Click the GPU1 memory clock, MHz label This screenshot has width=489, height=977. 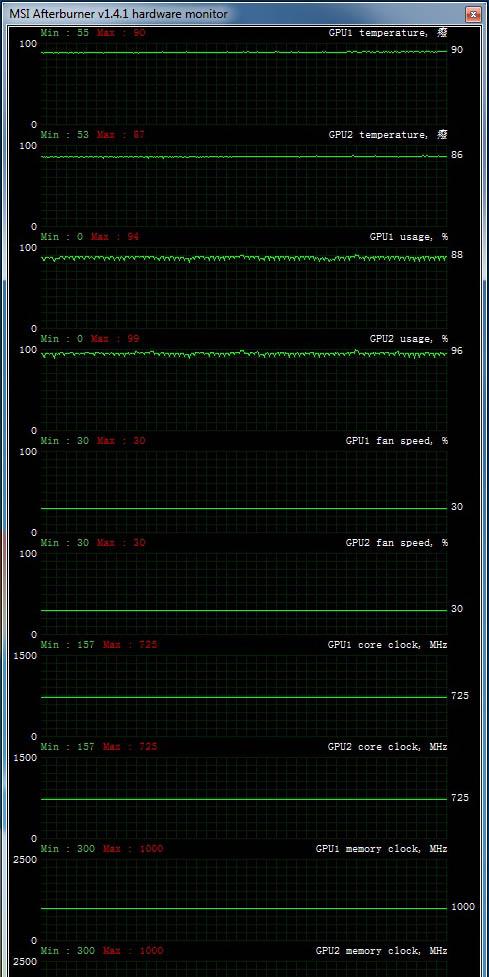click(382, 849)
